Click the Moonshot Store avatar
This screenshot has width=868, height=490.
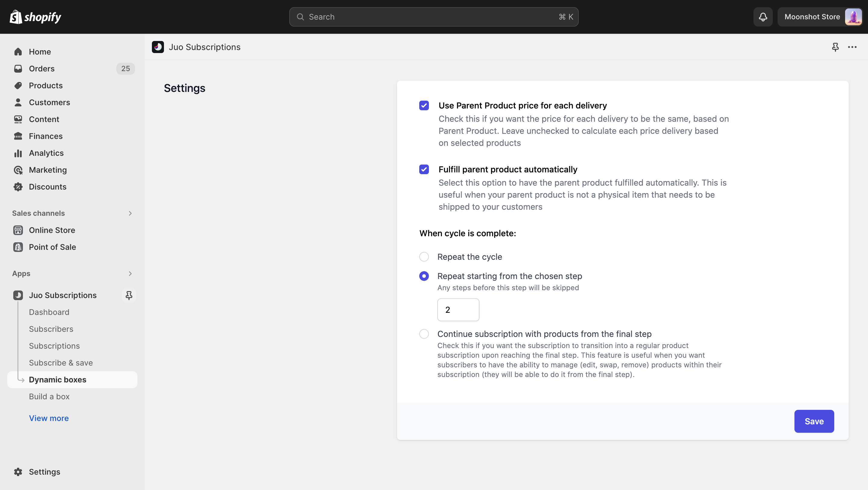click(853, 17)
